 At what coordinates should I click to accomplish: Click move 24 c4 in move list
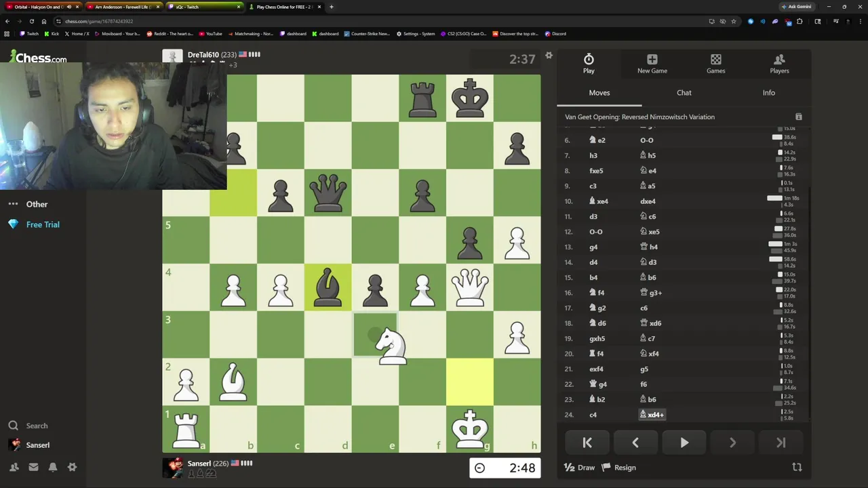tap(593, 415)
